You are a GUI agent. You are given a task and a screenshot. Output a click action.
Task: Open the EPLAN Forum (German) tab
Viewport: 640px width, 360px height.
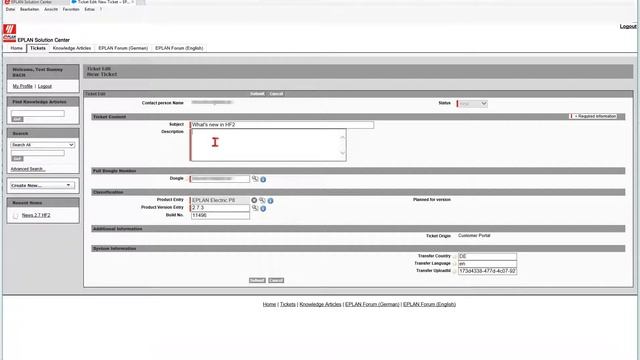123,48
